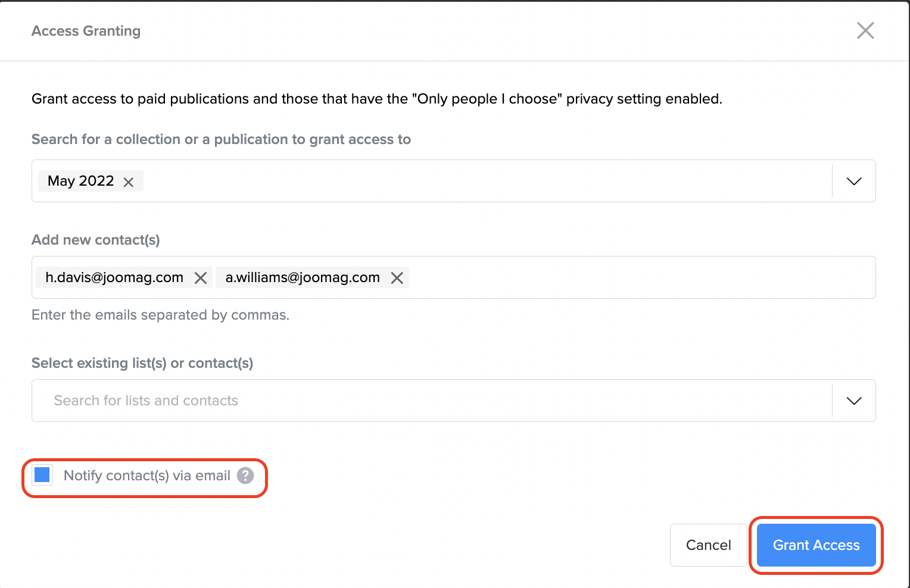Image resolution: width=910 pixels, height=588 pixels.
Task: Click the "Notify contact(s) via email" label text
Action: pyautogui.click(x=147, y=476)
